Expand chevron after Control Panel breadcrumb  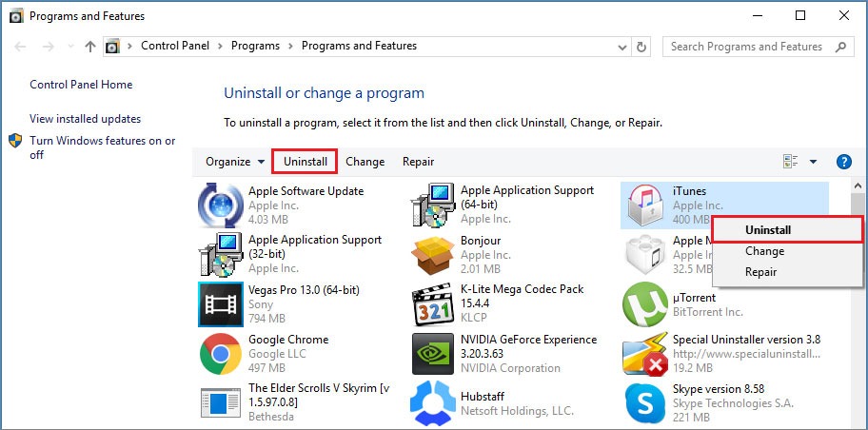point(220,46)
